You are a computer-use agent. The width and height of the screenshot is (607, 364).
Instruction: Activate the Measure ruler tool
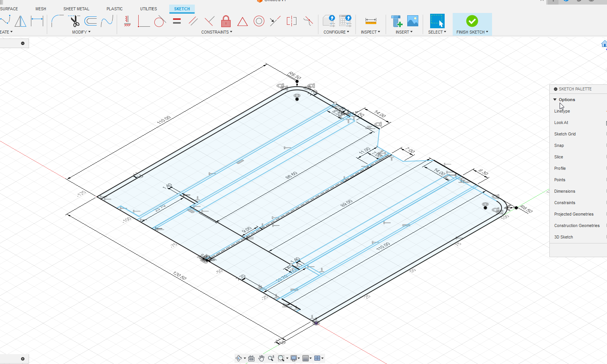(371, 21)
